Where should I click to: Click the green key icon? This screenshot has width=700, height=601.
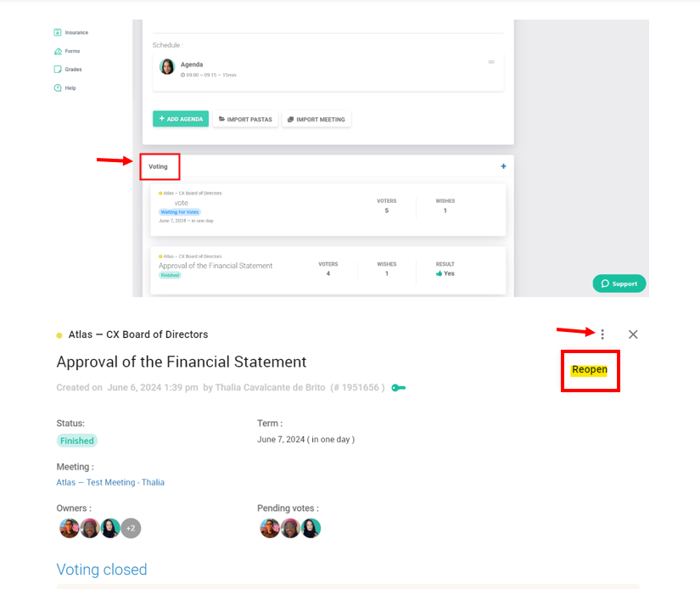(398, 388)
